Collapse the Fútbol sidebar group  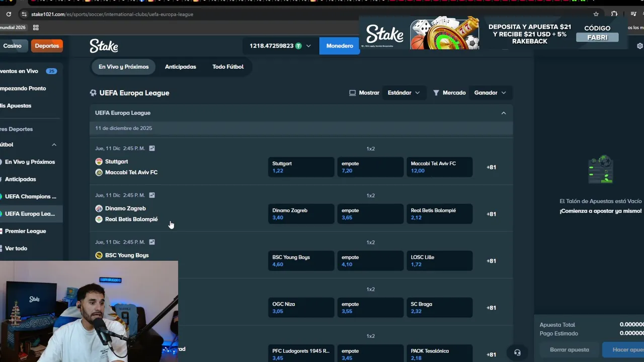[54, 145]
